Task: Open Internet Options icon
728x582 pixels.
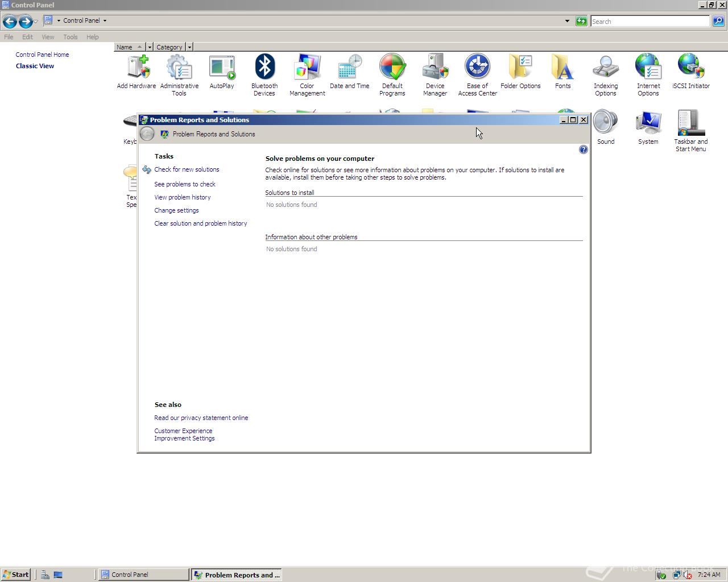Action: tap(648, 75)
